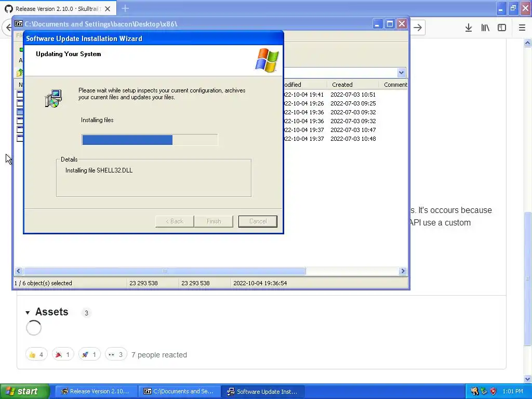The image size is (532, 399).
Task: Open the Windows start menu
Action: [x=24, y=391]
